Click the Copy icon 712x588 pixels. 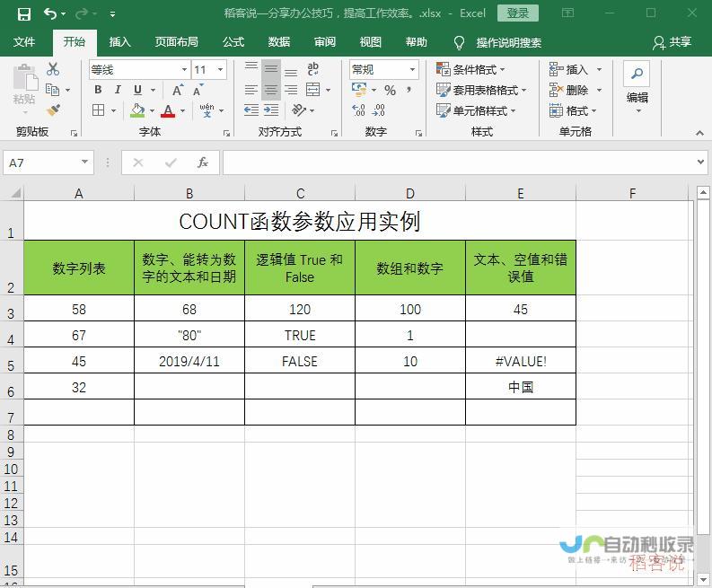pos(53,90)
